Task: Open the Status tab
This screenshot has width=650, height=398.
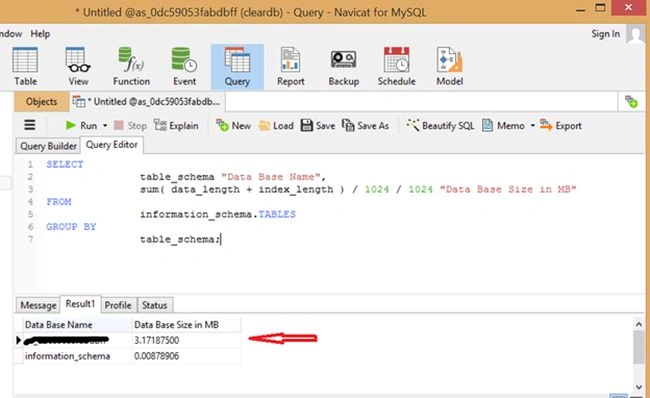Action: point(155,306)
